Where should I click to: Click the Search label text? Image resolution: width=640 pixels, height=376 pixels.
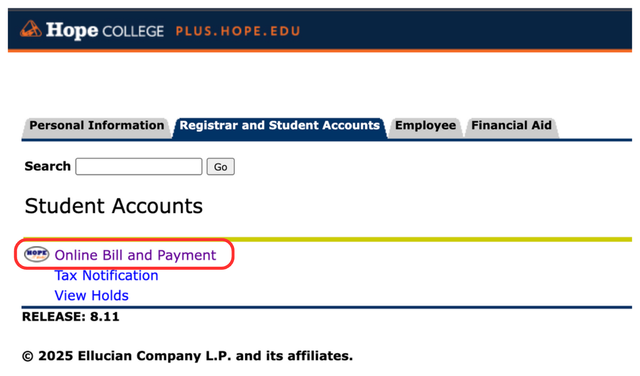tap(47, 167)
